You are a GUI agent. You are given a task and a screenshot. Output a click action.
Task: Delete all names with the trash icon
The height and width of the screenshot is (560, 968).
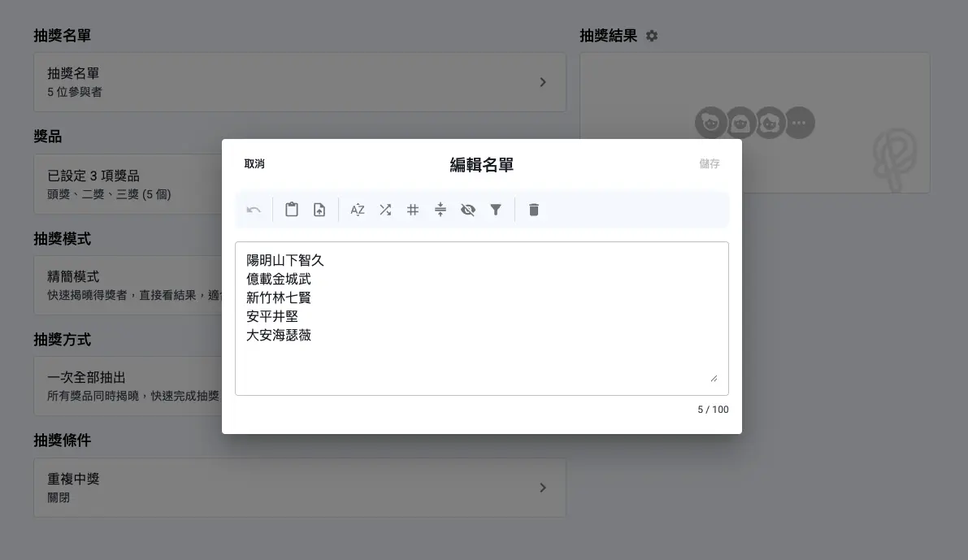[533, 209]
